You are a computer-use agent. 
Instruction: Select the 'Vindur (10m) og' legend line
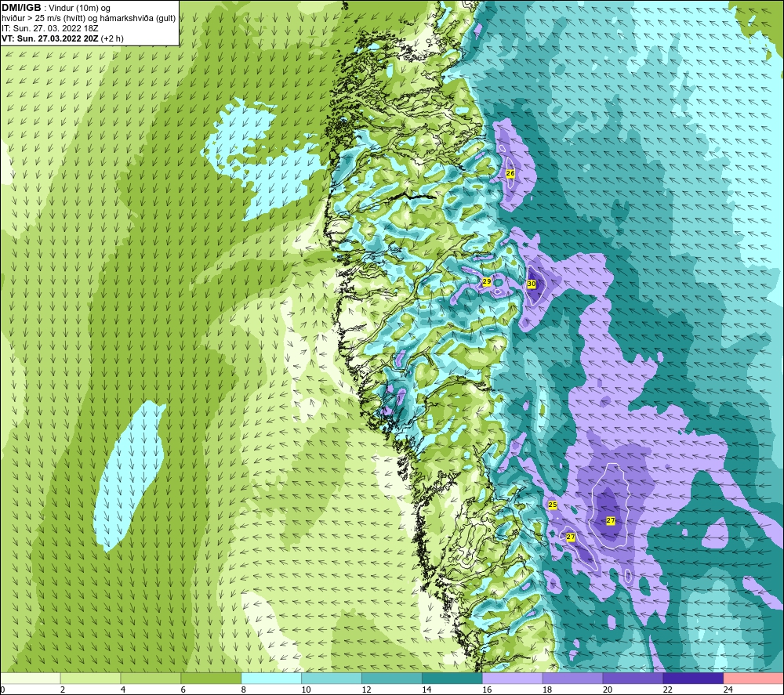point(79,8)
